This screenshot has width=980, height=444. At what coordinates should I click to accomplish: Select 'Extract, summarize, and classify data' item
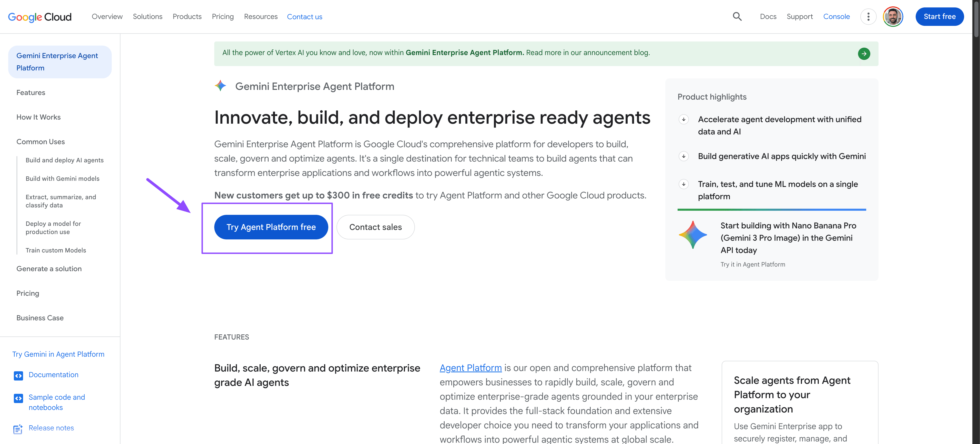(x=61, y=201)
